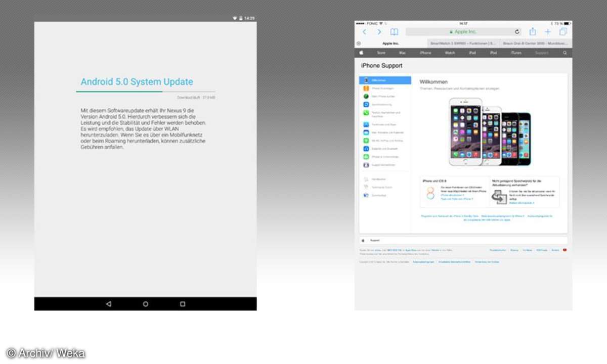Open the search magnifier in Apple navigation
This screenshot has width=607, height=364.
(x=565, y=53)
